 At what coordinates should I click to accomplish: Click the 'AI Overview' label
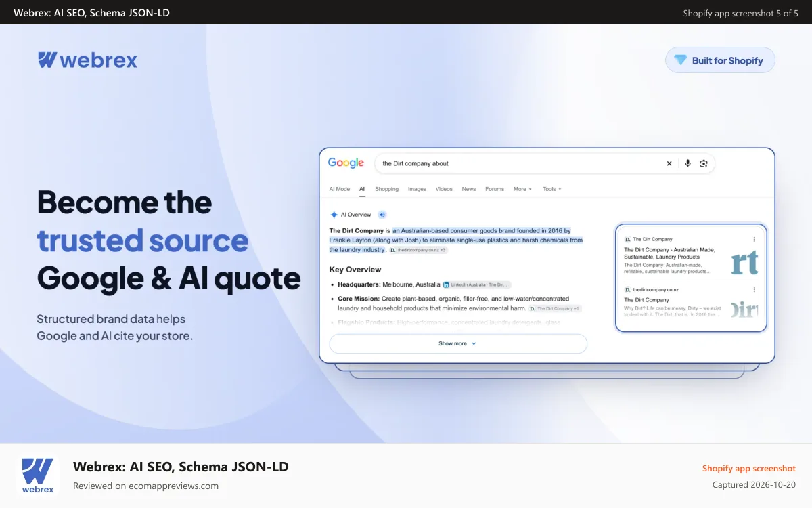[356, 215]
